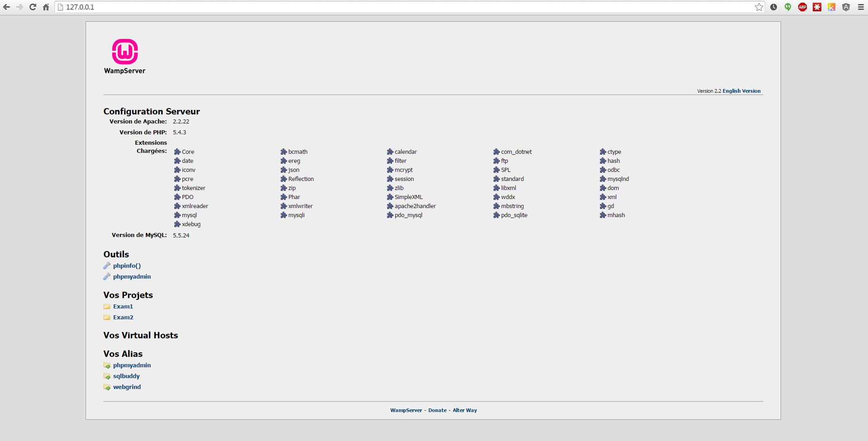Click the alias icon beside webgrind
Viewport: 868px width, 441px height.
107,387
